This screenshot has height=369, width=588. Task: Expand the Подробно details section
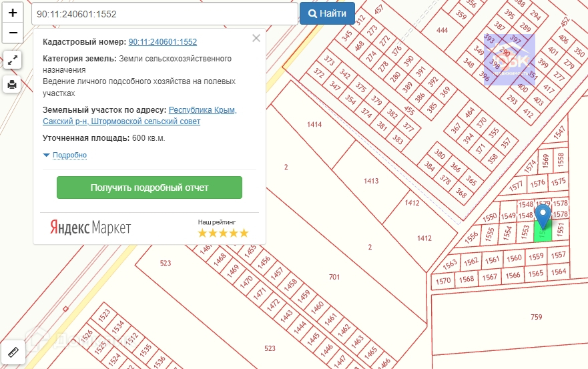pos(65,155)
